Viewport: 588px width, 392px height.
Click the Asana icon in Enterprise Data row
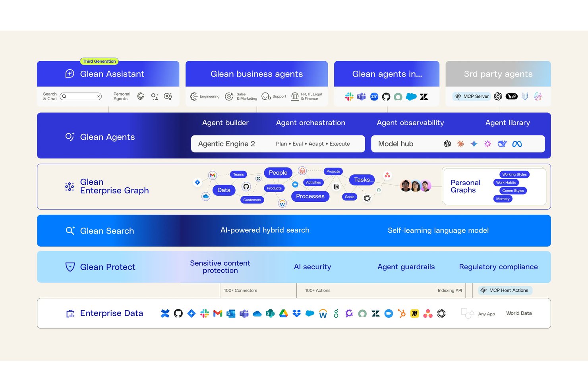click(x=428, y=313)
